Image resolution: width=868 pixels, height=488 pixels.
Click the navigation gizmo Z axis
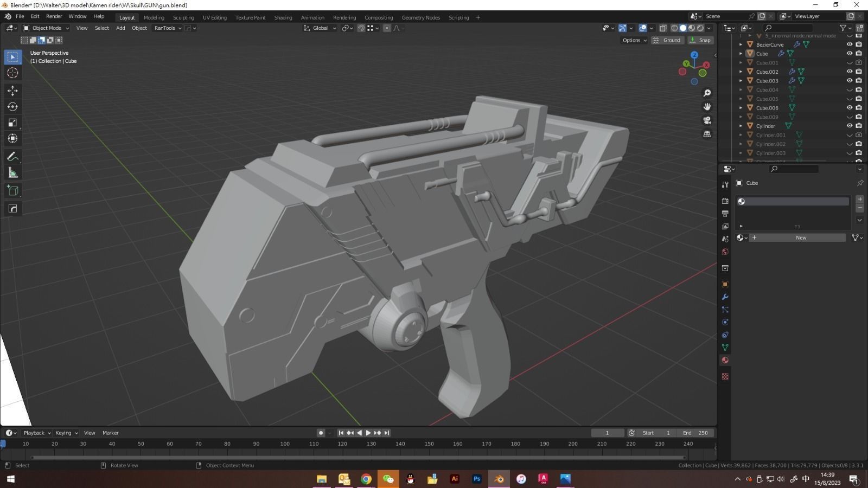(694, 55)
